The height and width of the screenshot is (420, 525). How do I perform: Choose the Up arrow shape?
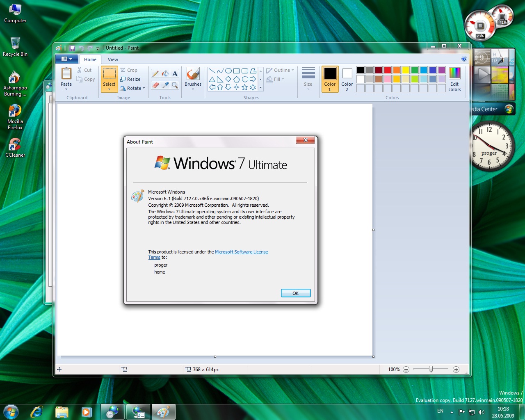[x=220, y=87]
